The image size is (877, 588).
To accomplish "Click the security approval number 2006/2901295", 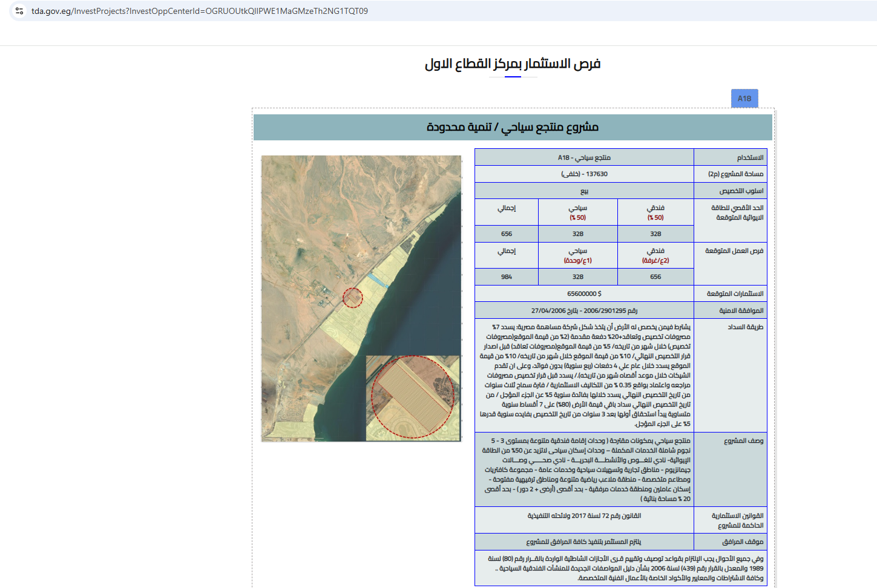I will point(584,311).
